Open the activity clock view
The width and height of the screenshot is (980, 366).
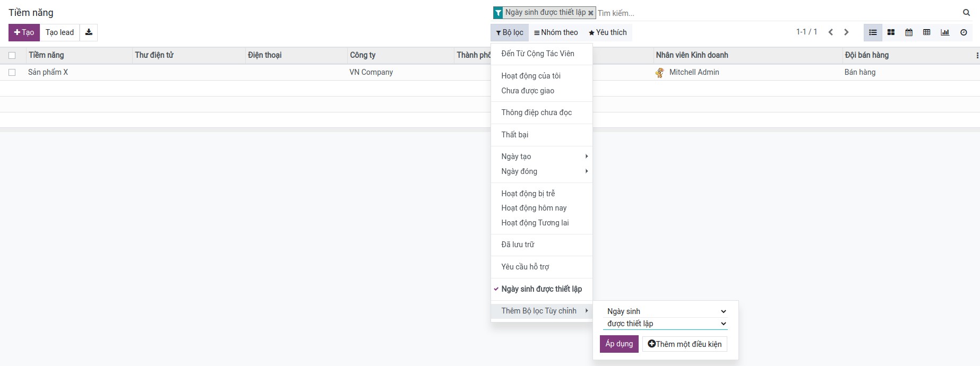tap(964, 32)
